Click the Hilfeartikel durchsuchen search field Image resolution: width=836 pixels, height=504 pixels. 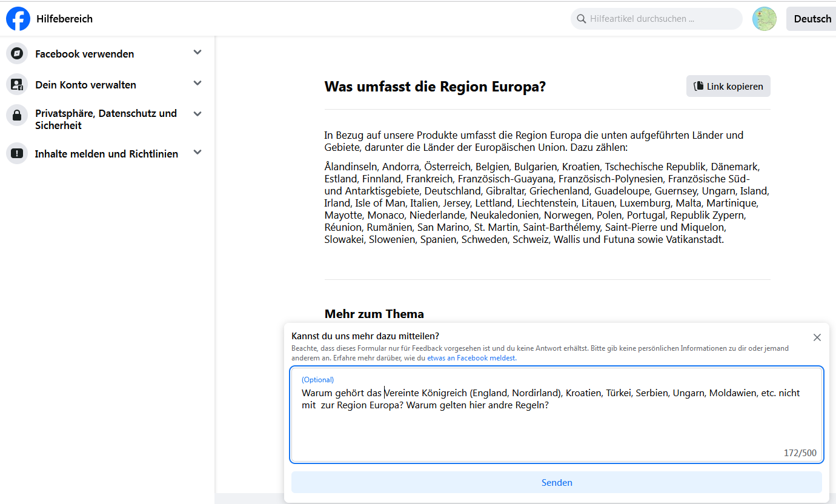click(656, 19)
